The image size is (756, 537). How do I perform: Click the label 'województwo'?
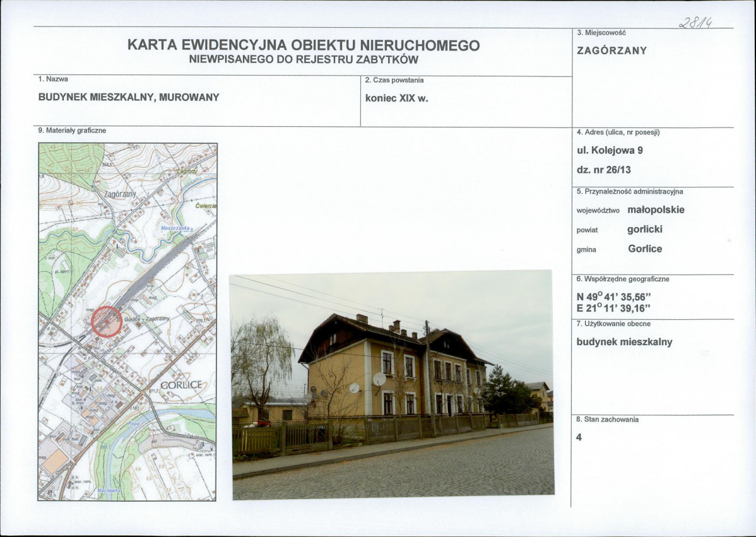[x=598, y=211]
